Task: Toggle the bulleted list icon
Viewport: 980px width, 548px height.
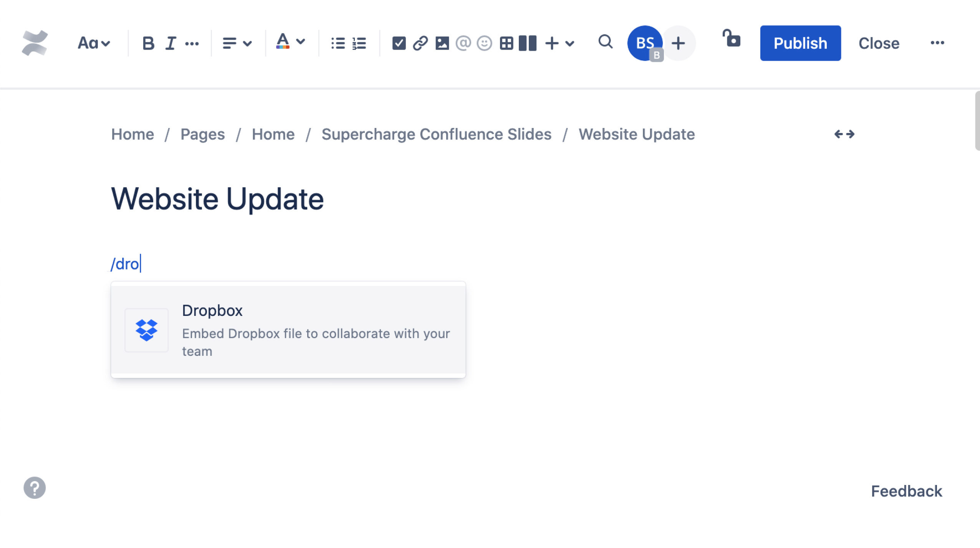Action: (x=336, y=43)
